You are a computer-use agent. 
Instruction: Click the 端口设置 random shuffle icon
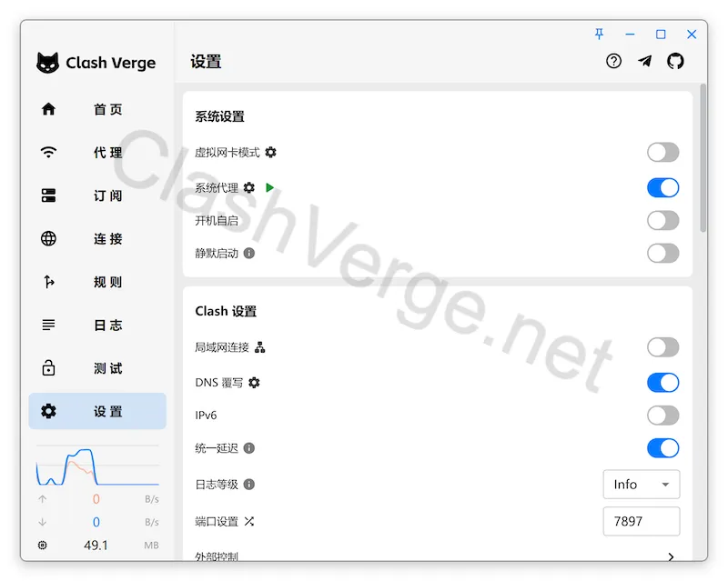[248, 521]
